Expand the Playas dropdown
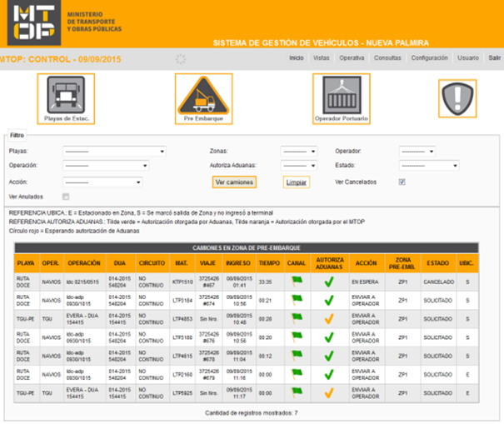This screenshot has width=504, height=424. [x=102, y=152]
